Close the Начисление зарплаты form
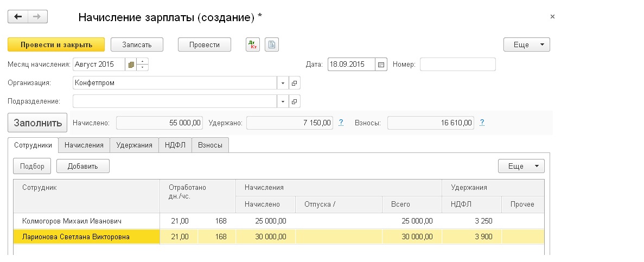The image size is (644, 262). [x=552, y=16]
